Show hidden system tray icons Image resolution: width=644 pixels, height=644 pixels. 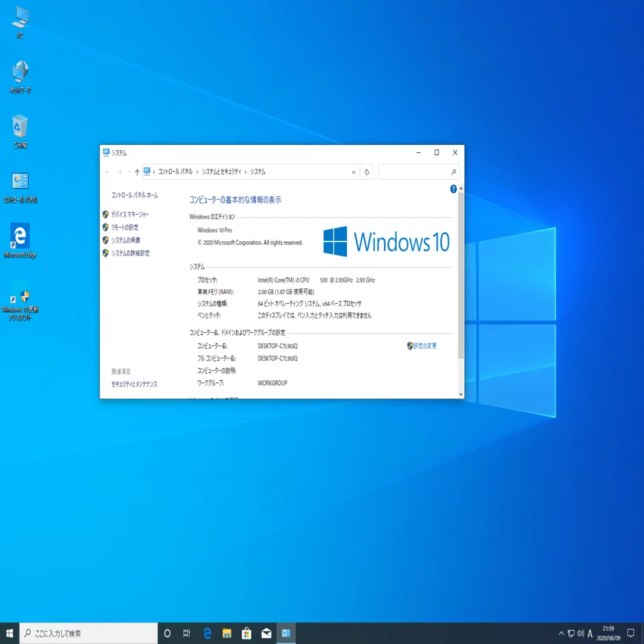(x=561, y=633)
